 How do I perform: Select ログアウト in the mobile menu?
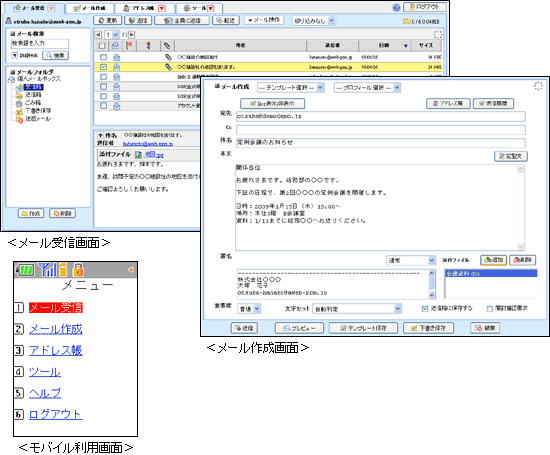pyautogui.click(x=55, y=414)
